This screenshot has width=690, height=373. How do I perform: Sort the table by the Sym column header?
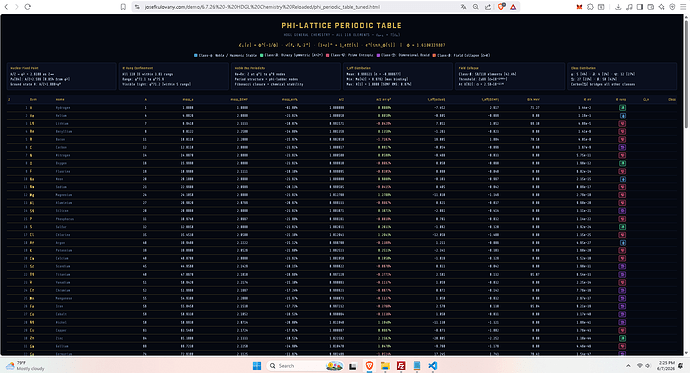pos(33,99)
